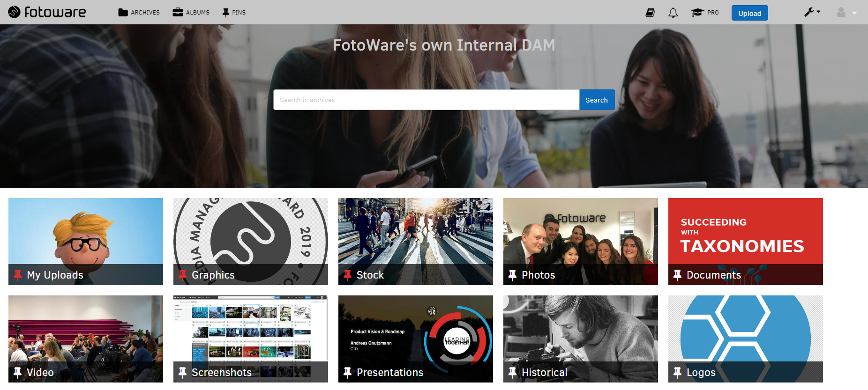The image size is (868, 390).
Task: Open the Historical archive label
Action: pyautogui.click(x=545, y=373)
